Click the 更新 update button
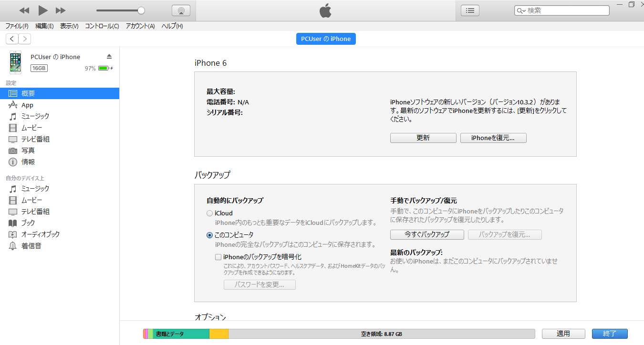Image resolution: width=644 pixels, height=345 pixels. pyautogui.click(x=423, y=138)
